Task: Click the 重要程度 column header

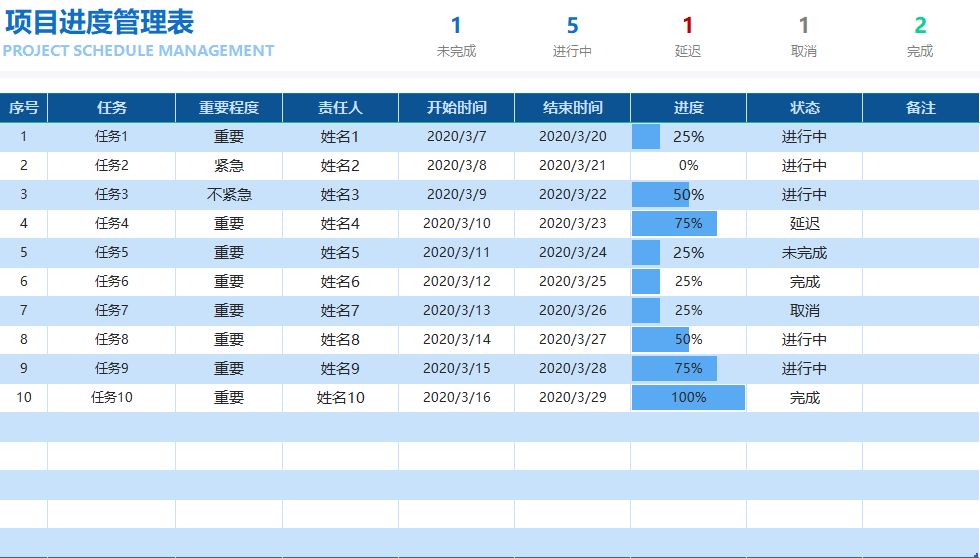Action: tap(229, 107)
